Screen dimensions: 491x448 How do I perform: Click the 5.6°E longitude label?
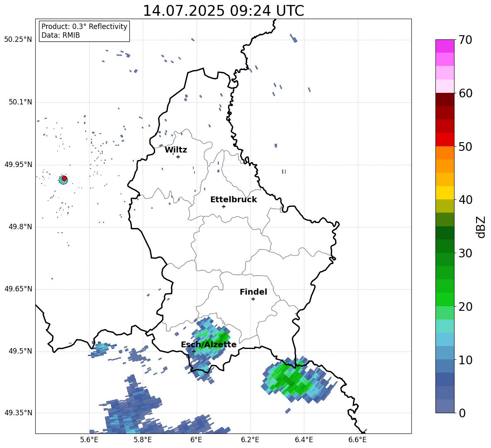pyautogui.click(x=89, y=440)
